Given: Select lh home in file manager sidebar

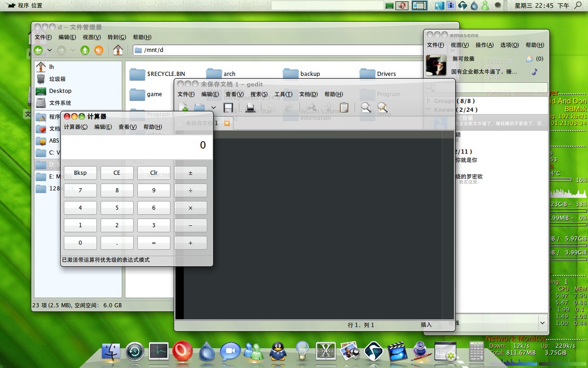Looking at the screenshot, I should pyautogui.click(x=78, y=67).
